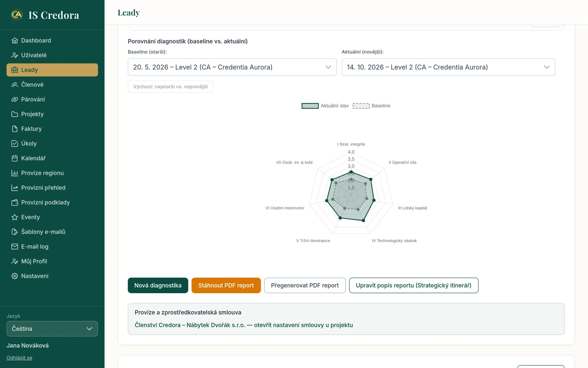This screenshot has height=368, width=588.
Task: Click the user name Jana Nováková
Action: click(x=28, y=345)
